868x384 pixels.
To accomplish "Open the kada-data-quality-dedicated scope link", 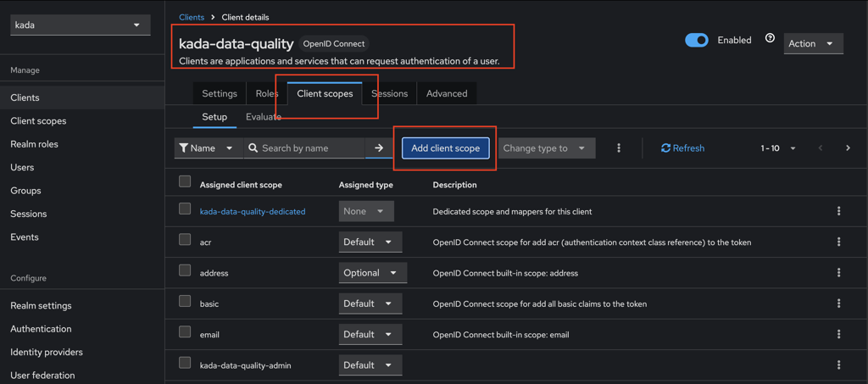I will pos(253,211).
